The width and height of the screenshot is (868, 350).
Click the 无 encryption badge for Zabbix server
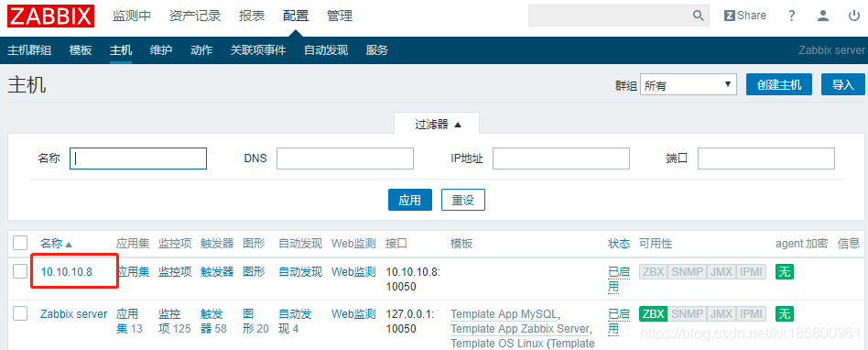pos(785,314)
